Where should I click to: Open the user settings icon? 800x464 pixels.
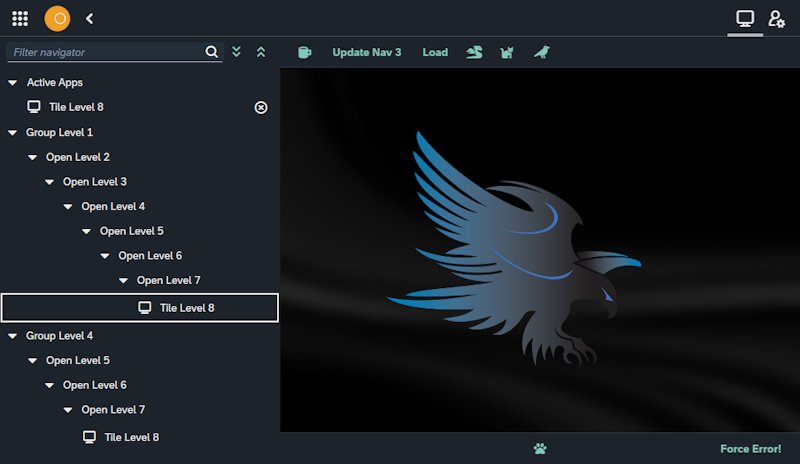[777, 19]
